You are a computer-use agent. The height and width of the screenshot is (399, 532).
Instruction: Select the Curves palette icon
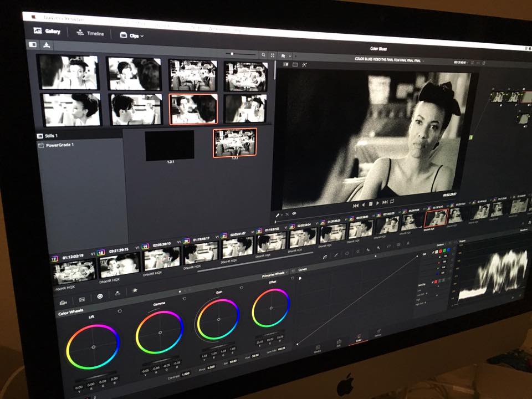pos(325,257)
